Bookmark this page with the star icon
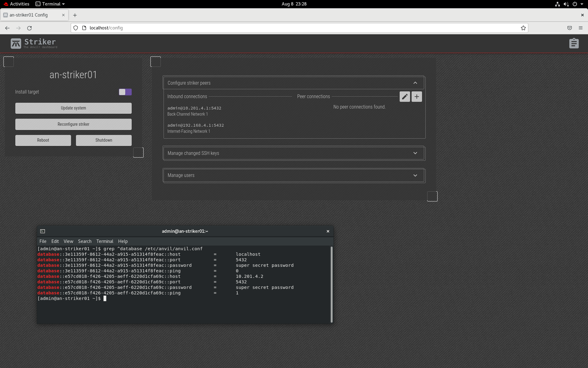Viewport: 588px width, 368px height. point(523,28)
